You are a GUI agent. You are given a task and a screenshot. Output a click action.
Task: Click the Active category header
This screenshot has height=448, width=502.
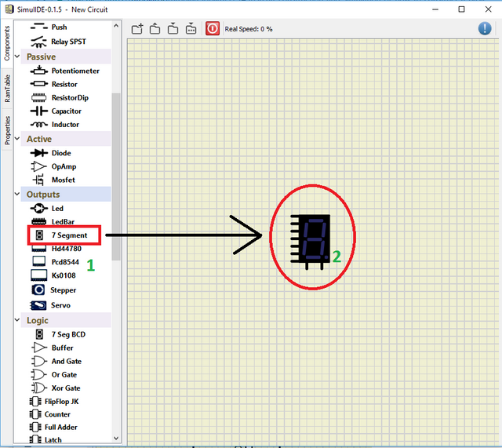click(66, 139)
